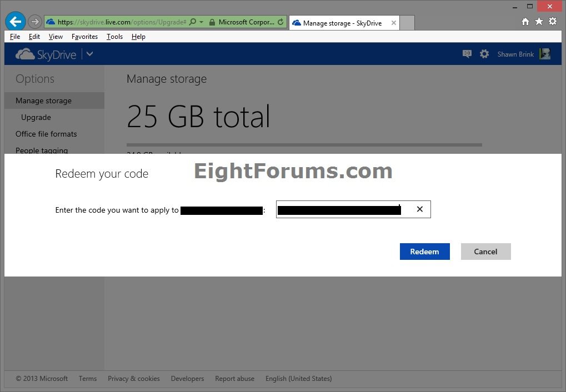566x392 pixels.
Task: Refresh the page using the address bar icon
Action: pos(280,22)
